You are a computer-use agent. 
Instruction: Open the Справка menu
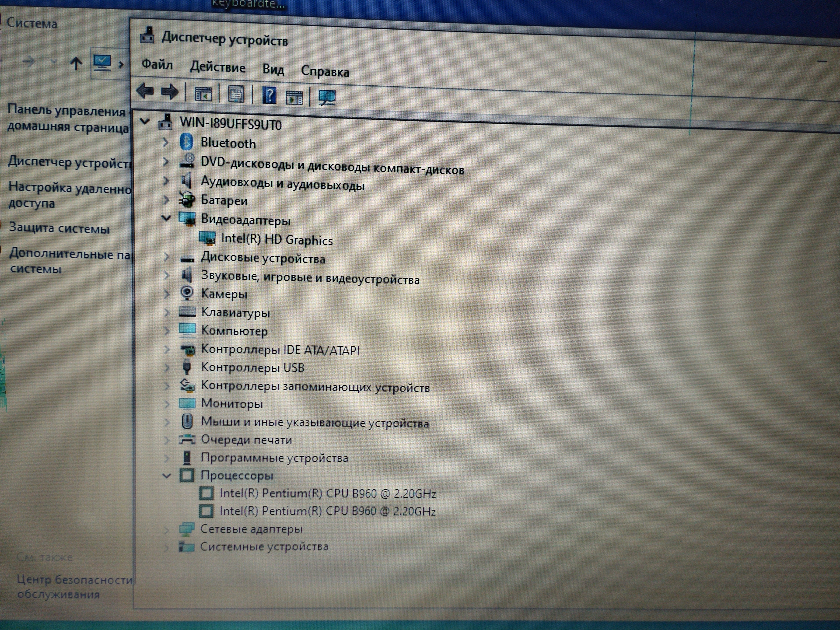click(x=325, y=71)
